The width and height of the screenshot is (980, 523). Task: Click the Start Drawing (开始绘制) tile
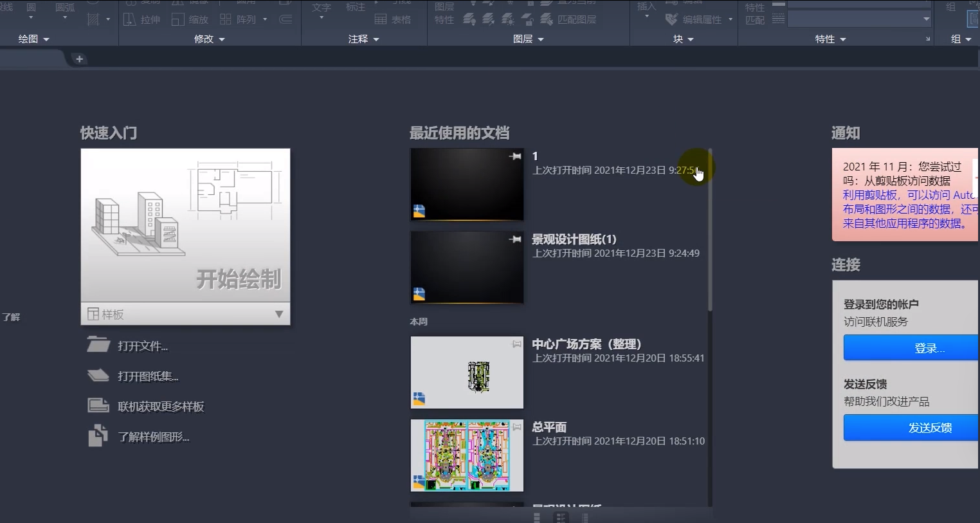pos(185,225)
